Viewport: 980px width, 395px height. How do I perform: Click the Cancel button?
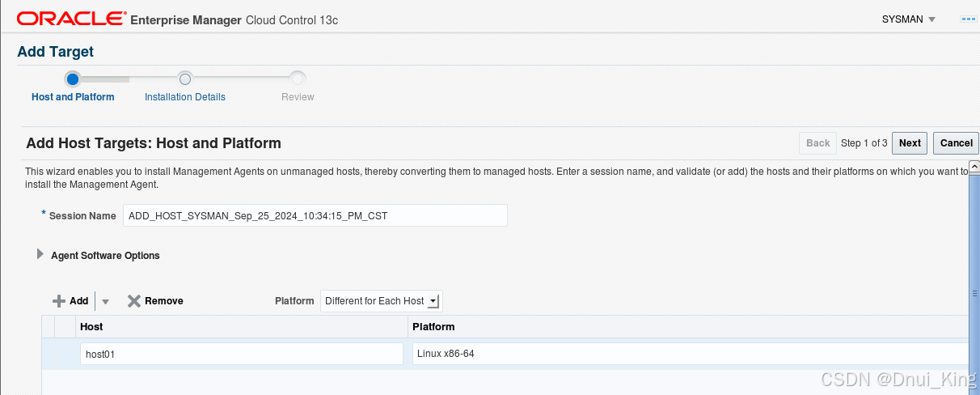pos(957,143)
